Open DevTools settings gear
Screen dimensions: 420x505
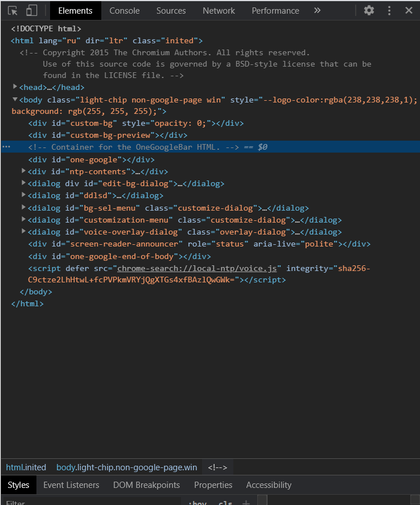pos(369,11)
